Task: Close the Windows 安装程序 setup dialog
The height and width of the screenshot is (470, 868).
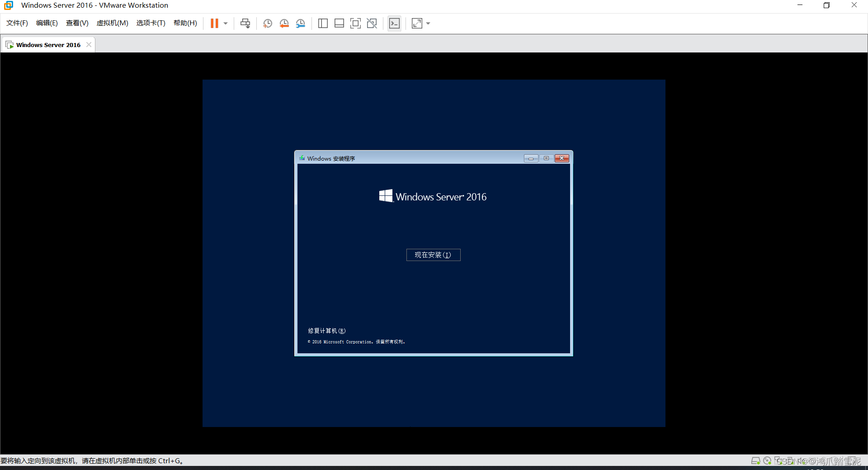Action: click(562, 158)
